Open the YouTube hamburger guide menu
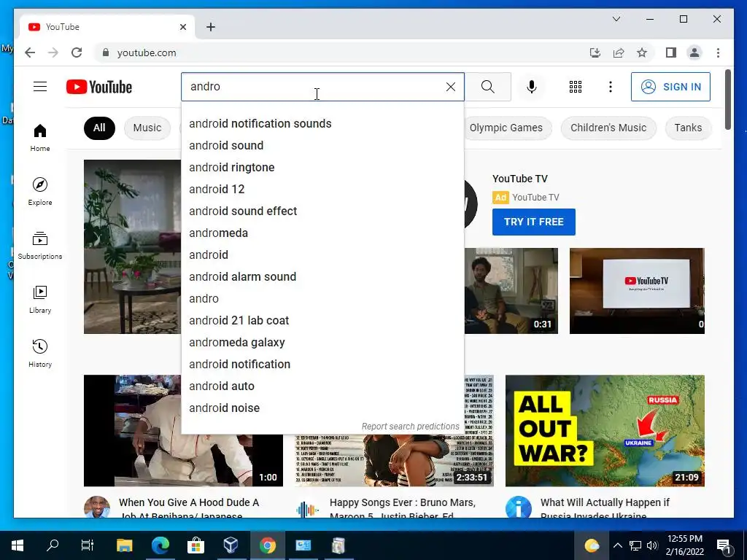 click(x=40, y=87)
